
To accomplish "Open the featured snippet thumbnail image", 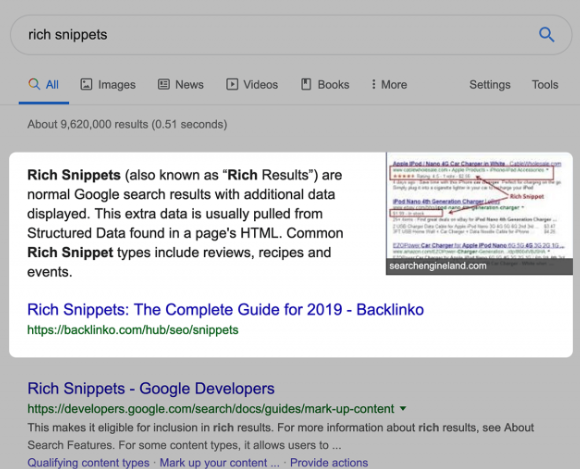I will tap(479, 213).
